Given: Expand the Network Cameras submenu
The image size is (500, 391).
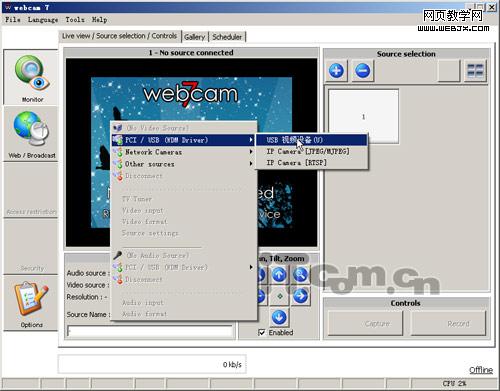Looking at the screenshot, I should [183, 152].
